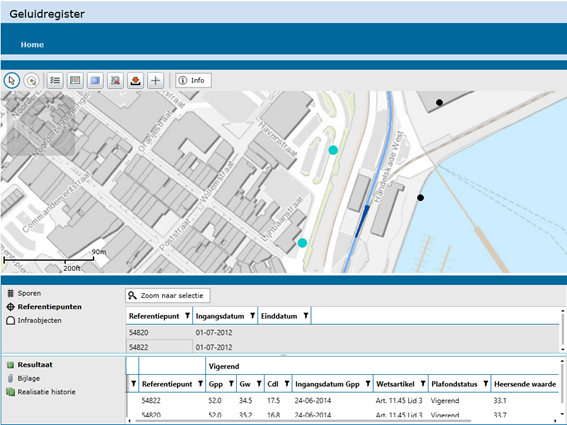
Task: Click the blue rectangle toolbar icon
Action: pyautogui.click(x=95, y=80)
